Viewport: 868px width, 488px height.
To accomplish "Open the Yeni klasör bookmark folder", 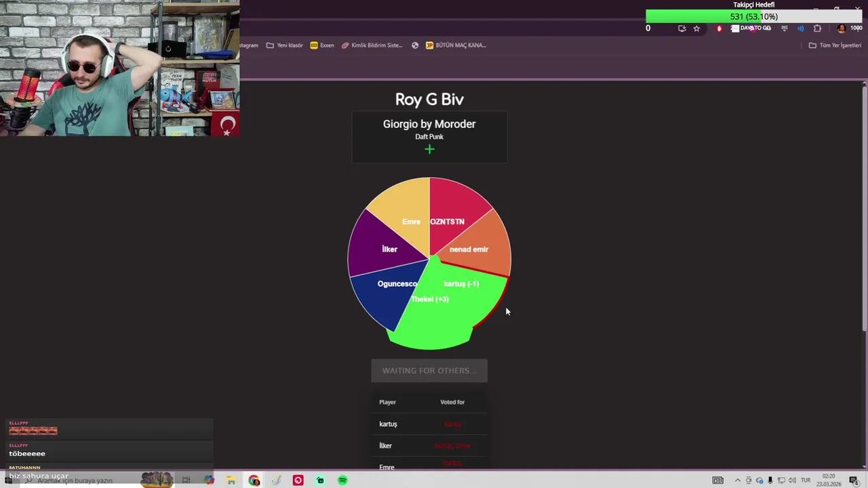I will pos(285,45).
